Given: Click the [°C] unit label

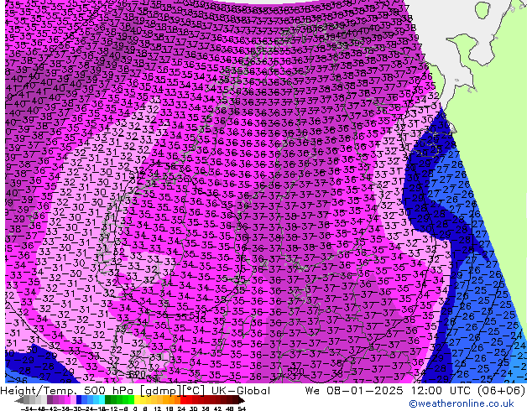Looking at the screenshot, I should [x=194, y=391].
